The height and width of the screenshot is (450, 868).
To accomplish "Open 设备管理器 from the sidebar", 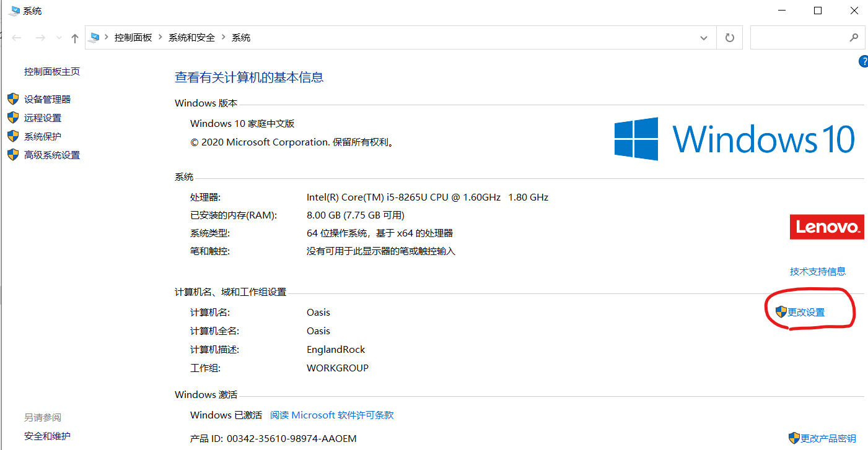I will pyautogui.click(x=47, y=99).
